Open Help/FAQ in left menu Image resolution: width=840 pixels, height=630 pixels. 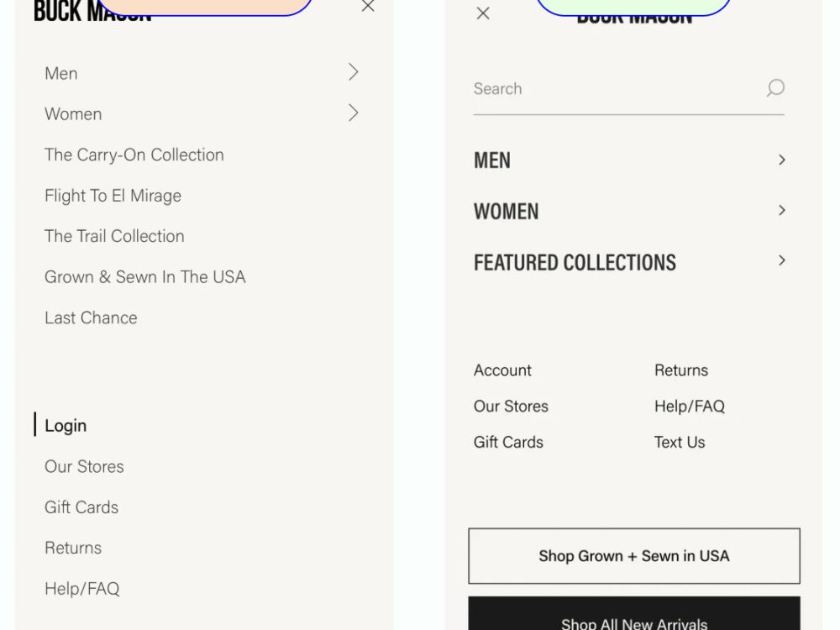click(82, 589)
